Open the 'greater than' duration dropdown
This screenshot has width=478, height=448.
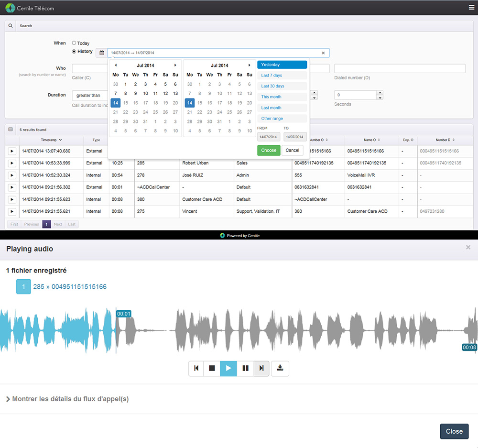pos(90,96)
